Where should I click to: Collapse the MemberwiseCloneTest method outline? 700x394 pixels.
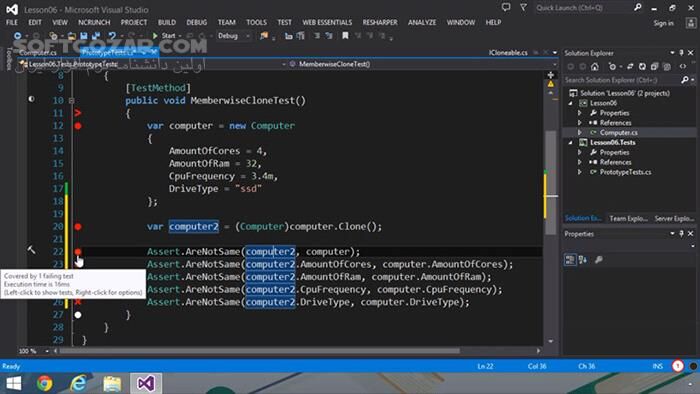point(71,101)
